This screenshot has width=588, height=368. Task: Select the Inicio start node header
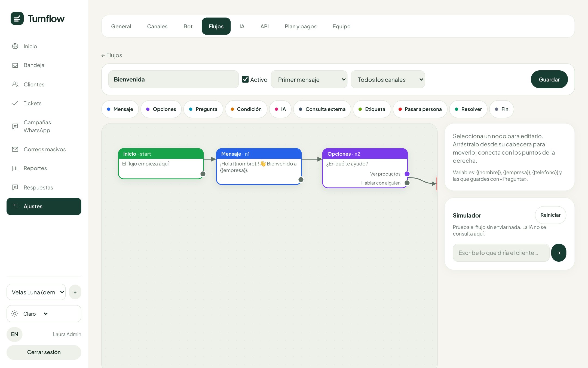pos(161,154)
